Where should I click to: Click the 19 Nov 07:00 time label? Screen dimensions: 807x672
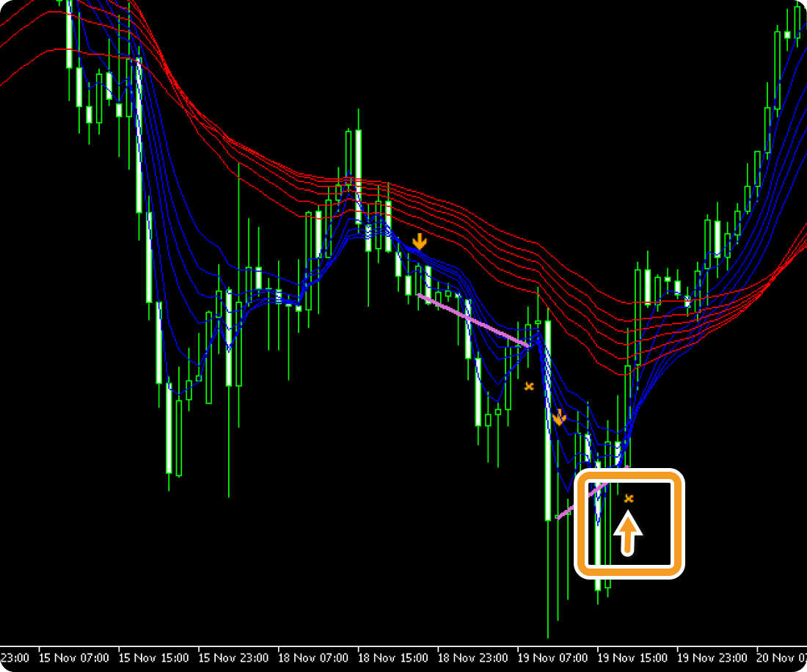pos(554,657)
